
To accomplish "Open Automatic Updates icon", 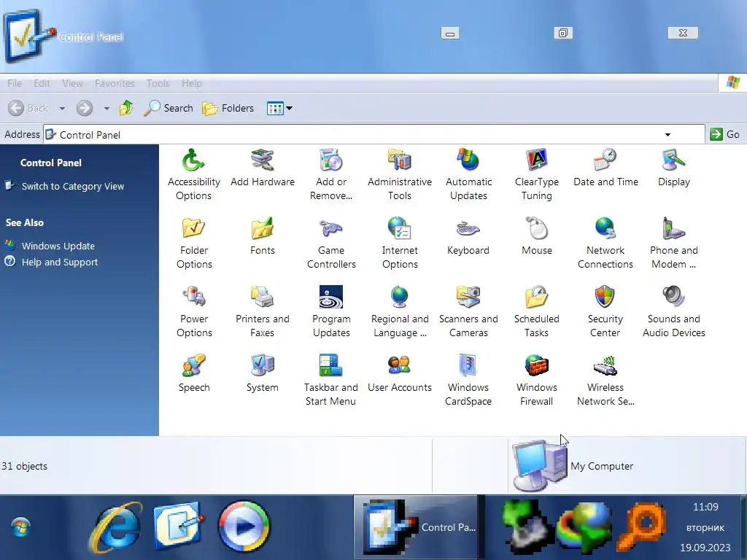I will click(x=468, y=174).
